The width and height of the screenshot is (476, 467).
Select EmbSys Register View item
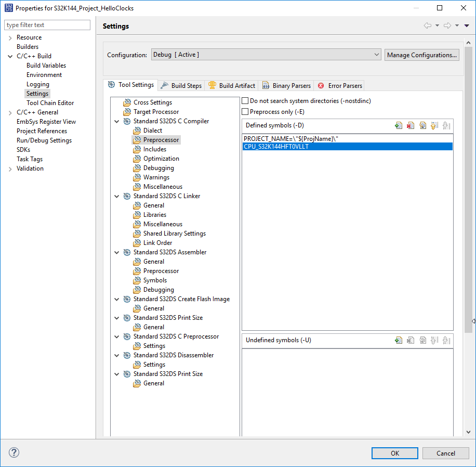(46, 122)
